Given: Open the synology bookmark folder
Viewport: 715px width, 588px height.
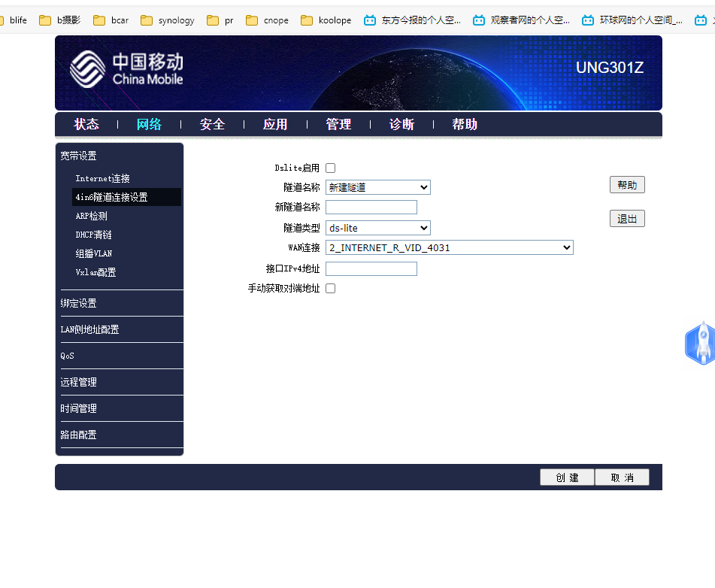Looking at the screenshot, I should coord(167,20).
